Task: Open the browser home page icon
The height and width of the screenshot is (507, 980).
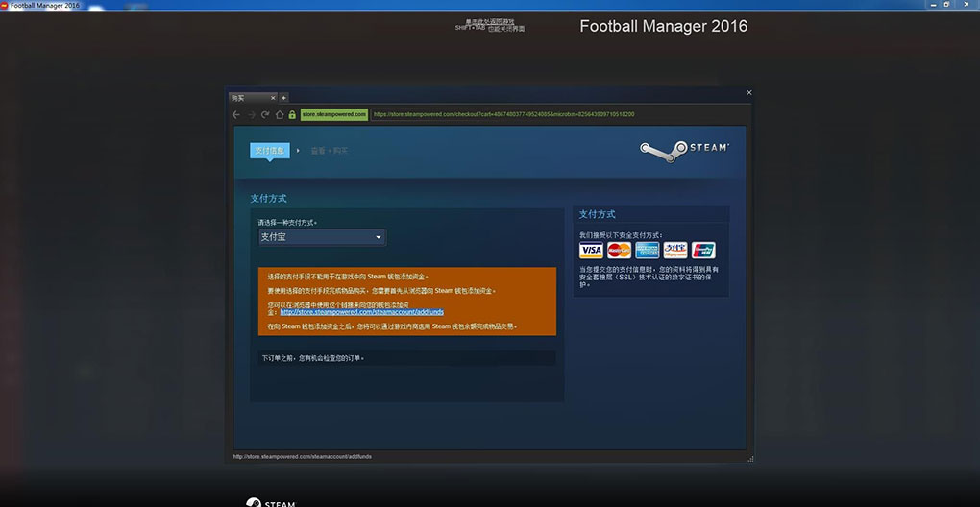Action: point(280,115)
